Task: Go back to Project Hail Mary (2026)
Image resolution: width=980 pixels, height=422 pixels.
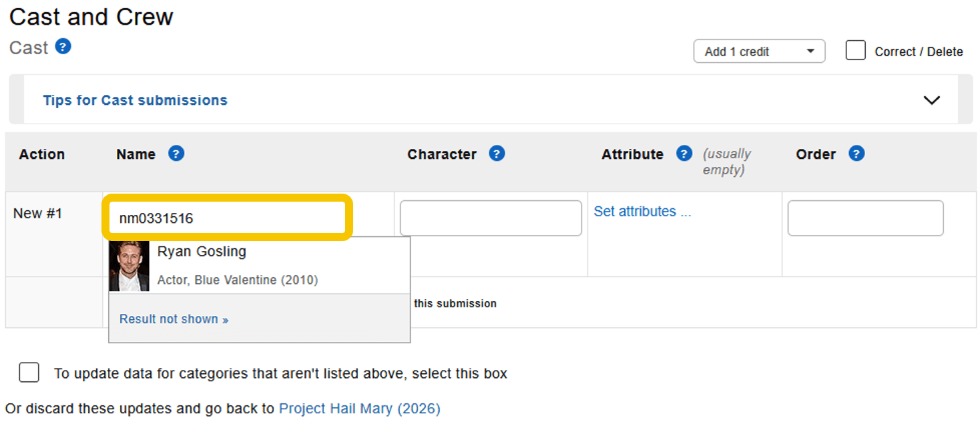Action: click(x=359, y=408)
